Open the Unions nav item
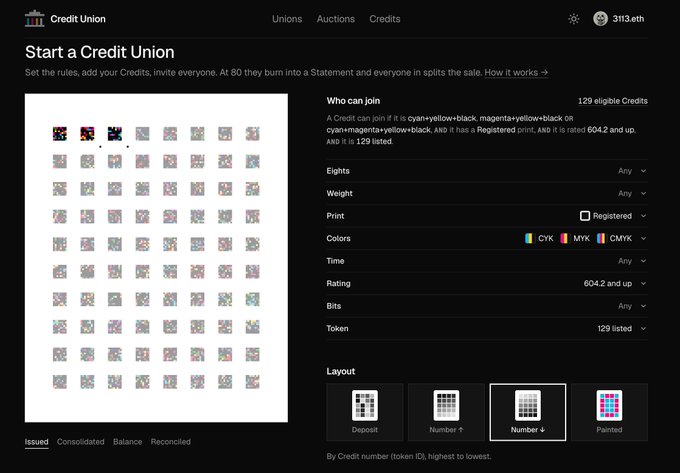Image resolution: width=680 pixels, height=473 pixels. (287, 19)
